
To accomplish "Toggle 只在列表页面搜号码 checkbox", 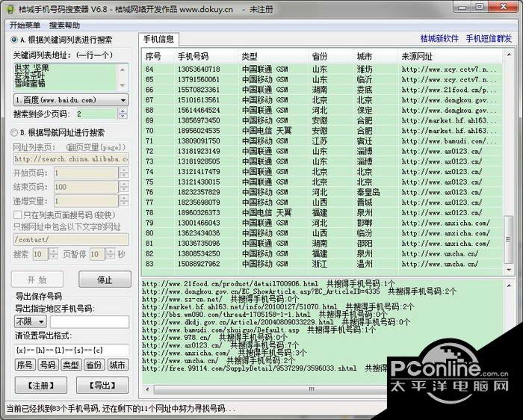I will coord(18,214).
